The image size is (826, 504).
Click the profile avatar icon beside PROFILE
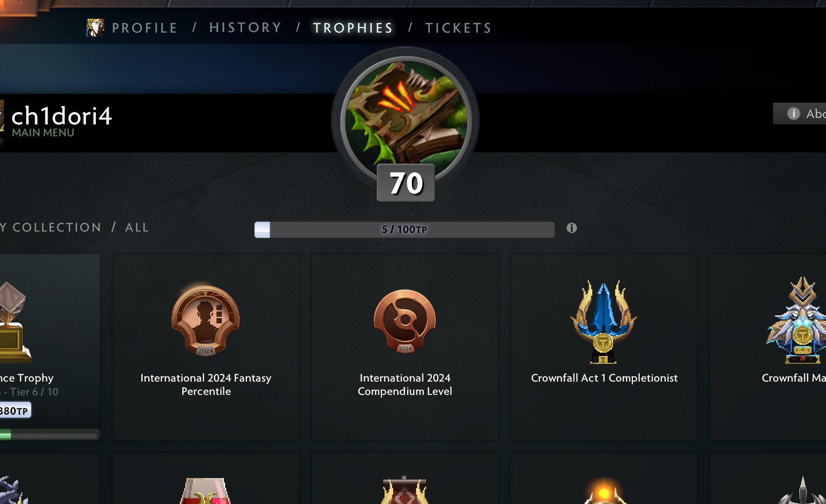click(95, 28)
